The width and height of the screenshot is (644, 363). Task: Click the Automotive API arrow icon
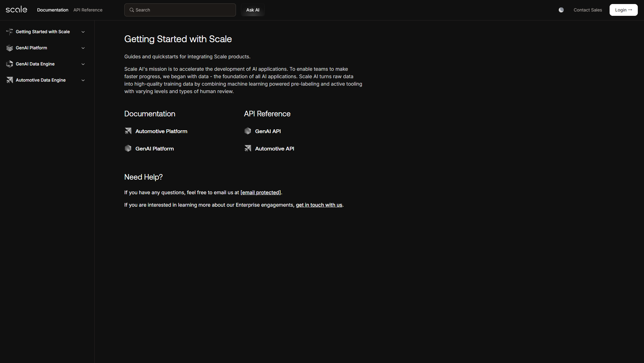tap(247, 148)
